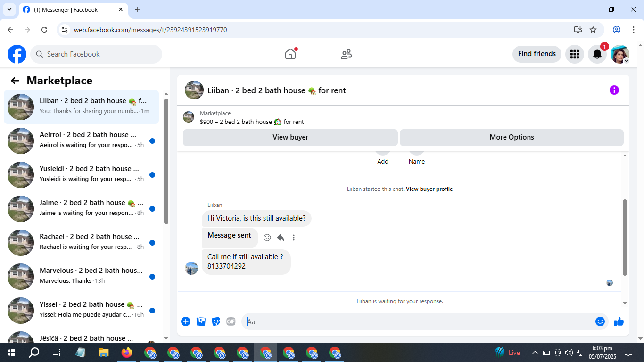Open Windows action center notifications
Viewport: 644px width, 362px height.
pos(628,353)
